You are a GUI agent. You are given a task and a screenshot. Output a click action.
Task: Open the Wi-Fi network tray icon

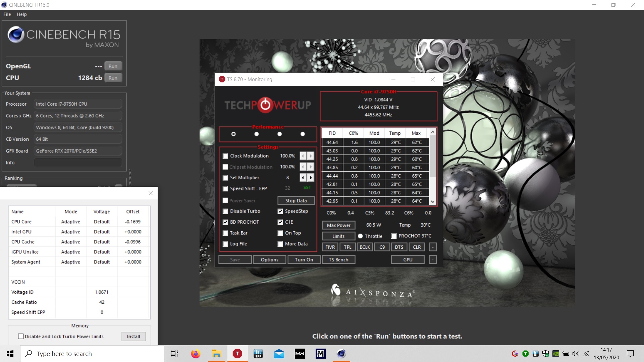pos(586,354)
